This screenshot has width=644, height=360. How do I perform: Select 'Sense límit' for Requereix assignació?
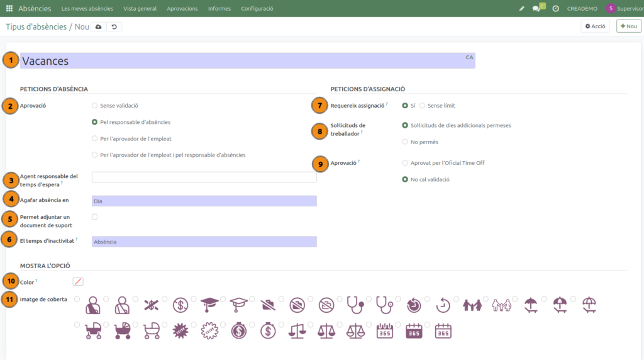pos(422,106)
